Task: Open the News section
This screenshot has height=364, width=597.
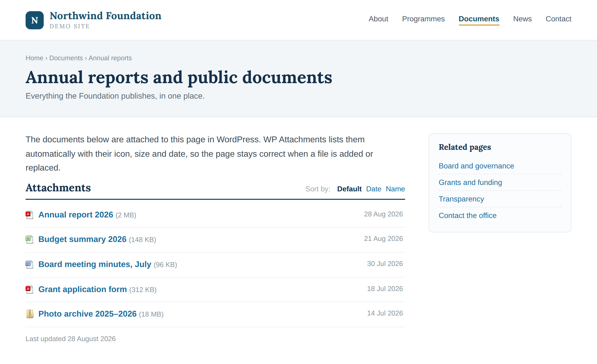Action: 522,19
